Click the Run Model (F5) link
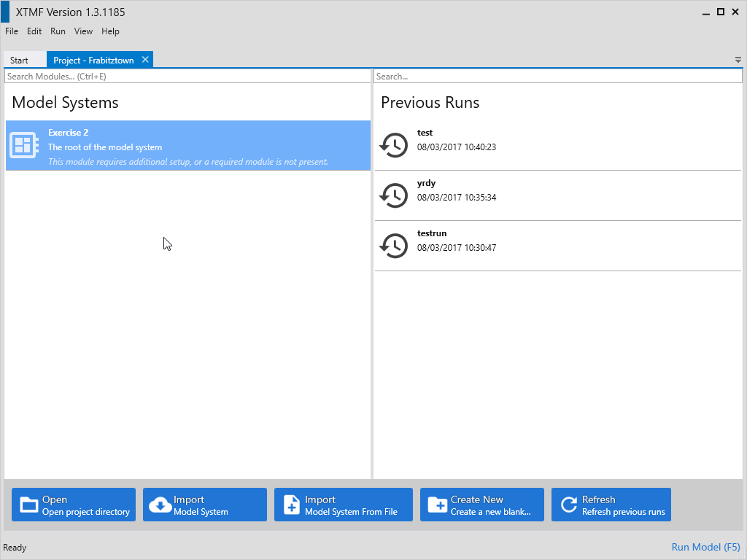The width and height of the screenshot is (747, 560). (705, 547)
